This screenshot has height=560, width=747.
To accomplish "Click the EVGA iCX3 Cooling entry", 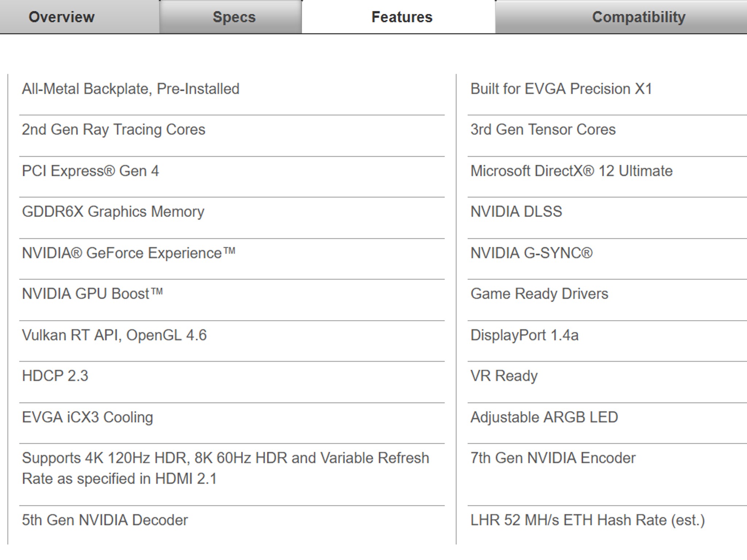I will [x=88, y=417].
